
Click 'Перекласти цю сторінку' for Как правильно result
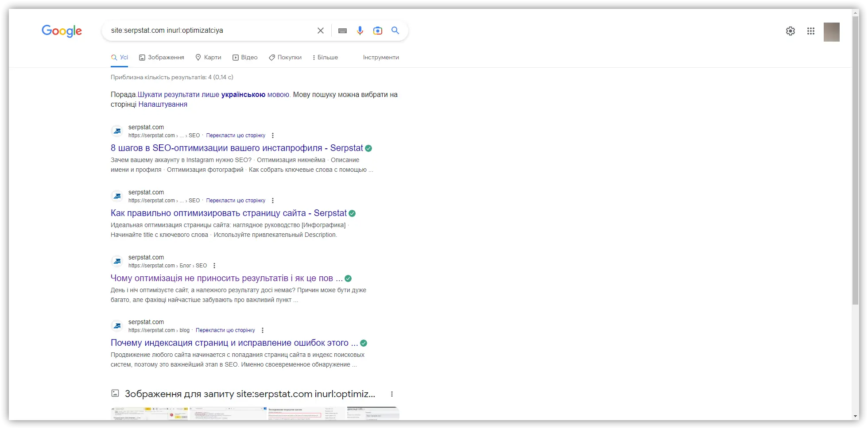coord(236,201)
